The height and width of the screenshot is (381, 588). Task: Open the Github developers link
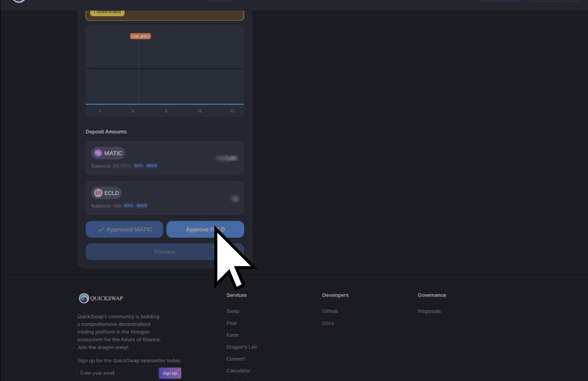tap(330, 311)
